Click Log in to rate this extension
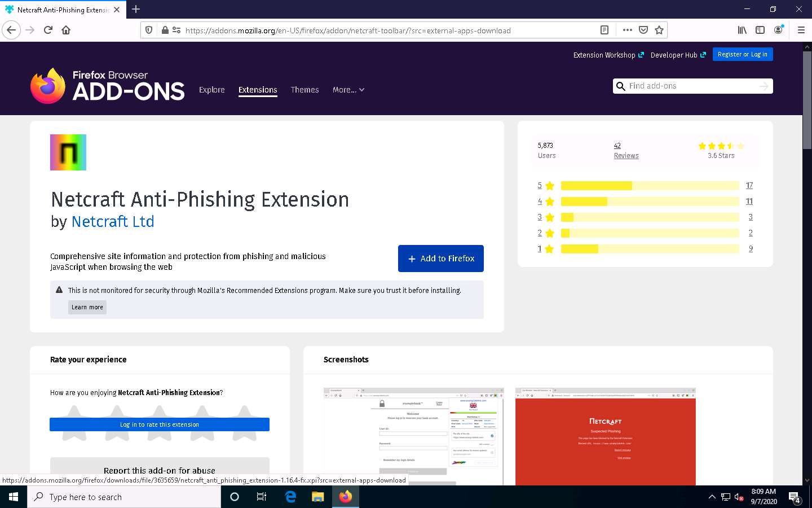 point(160,424)
